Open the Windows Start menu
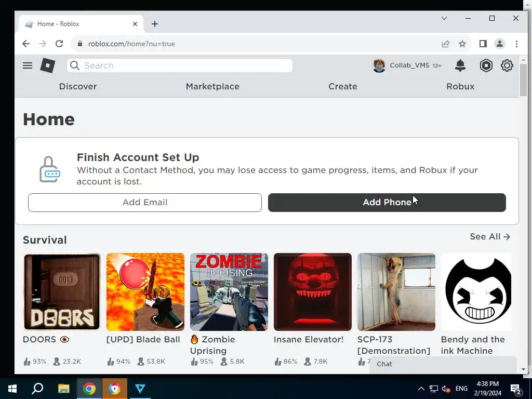The width and height of the screenshot is (532, 399). (x=12, y=389)
